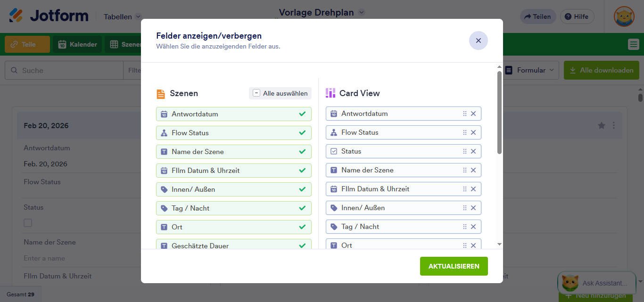Open the Teile tab
The image size is (644, 302).
click(x=27, y=44)
